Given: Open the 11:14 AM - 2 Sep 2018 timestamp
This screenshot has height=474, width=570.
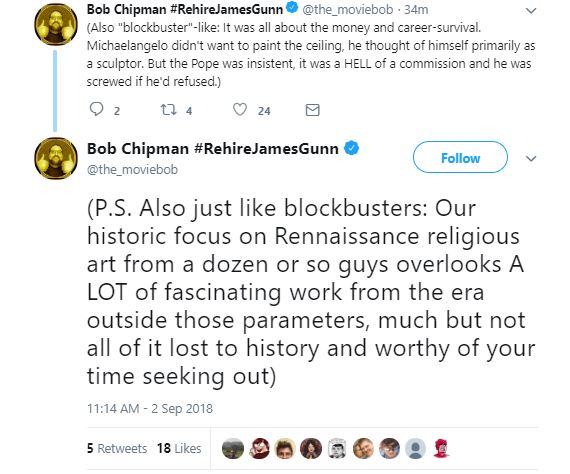Looking at the screenshot, I should (x=150, y=409).
